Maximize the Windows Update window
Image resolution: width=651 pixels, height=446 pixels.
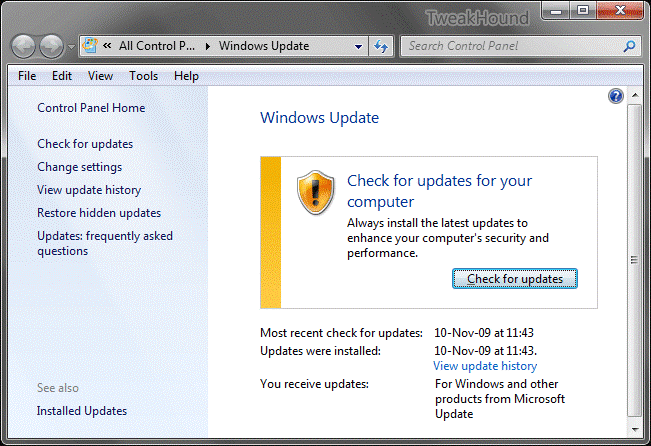click(583, 10)
